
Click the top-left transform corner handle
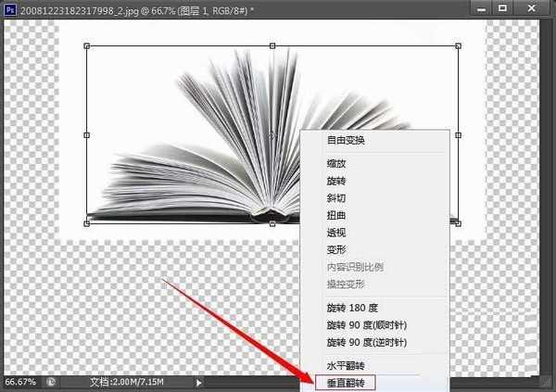(86, 45)
